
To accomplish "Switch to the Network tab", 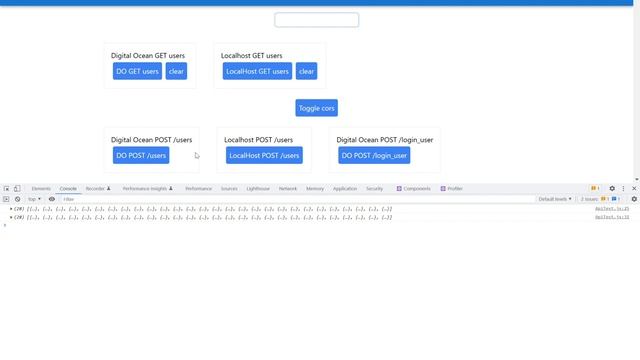I will tap(288, 189).
